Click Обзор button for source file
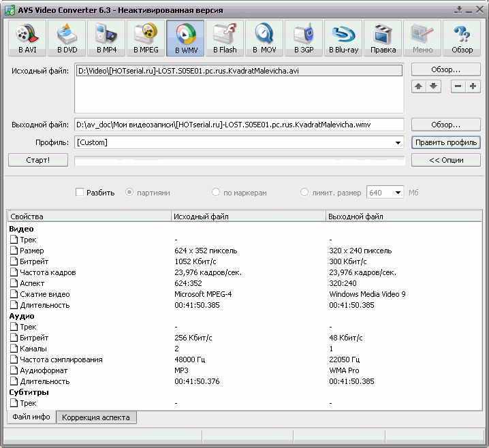The image size is (489, 448). tap(445, 69)
